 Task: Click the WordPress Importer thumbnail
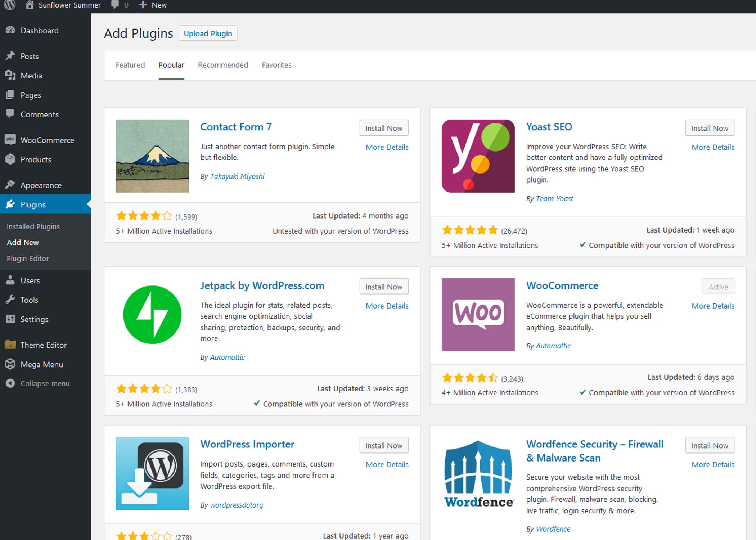[152, 473]
